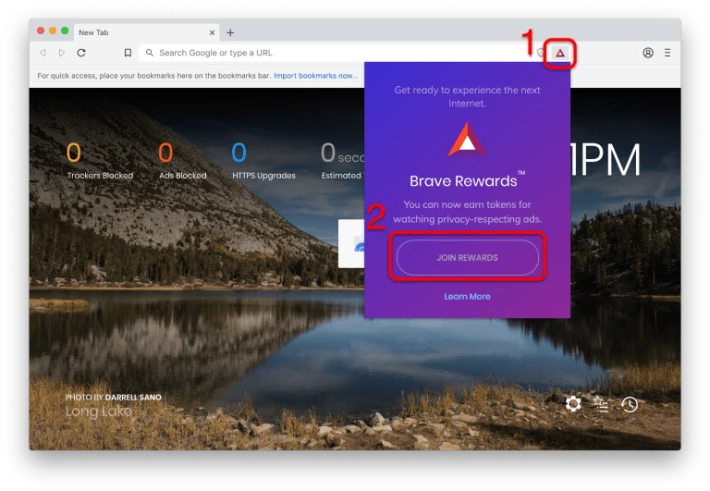
Task: Open a new tab with the plus button
Action: 230,33
